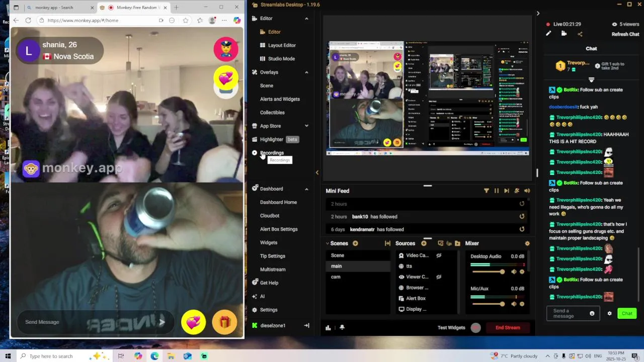Click the performance stats bar icon
Viewport: 644px width, 362px height.
coord(328,328)
